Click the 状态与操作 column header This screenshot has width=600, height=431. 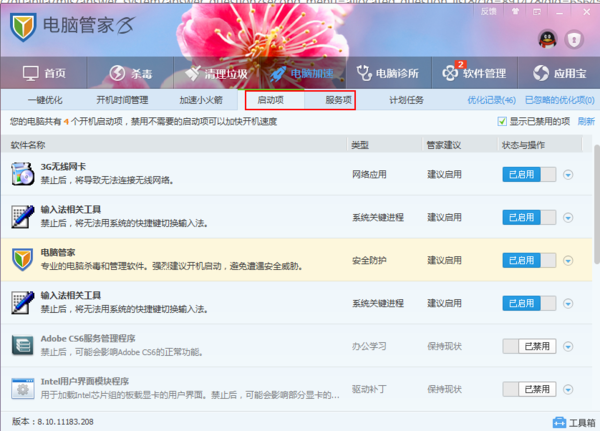(523, 145)
